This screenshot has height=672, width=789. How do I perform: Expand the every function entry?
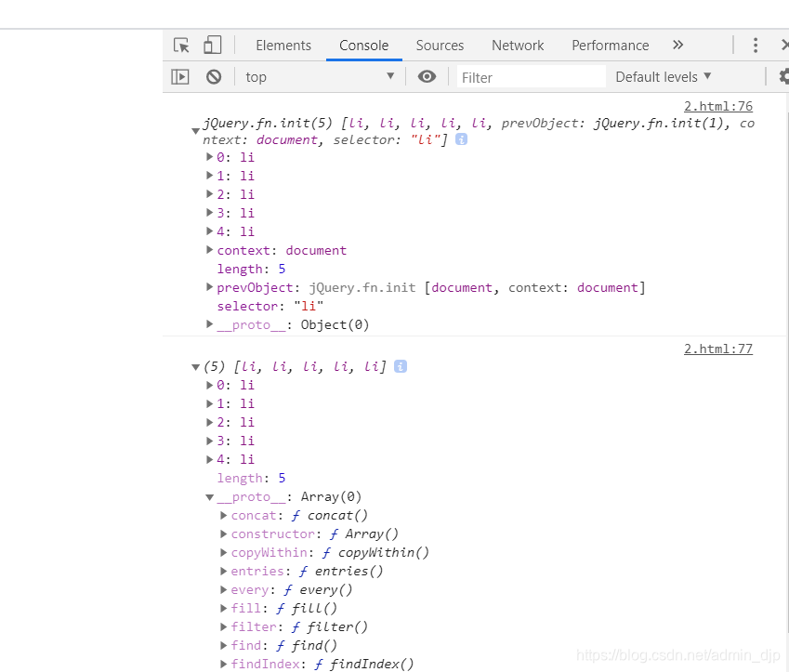[x=223, y=589]
